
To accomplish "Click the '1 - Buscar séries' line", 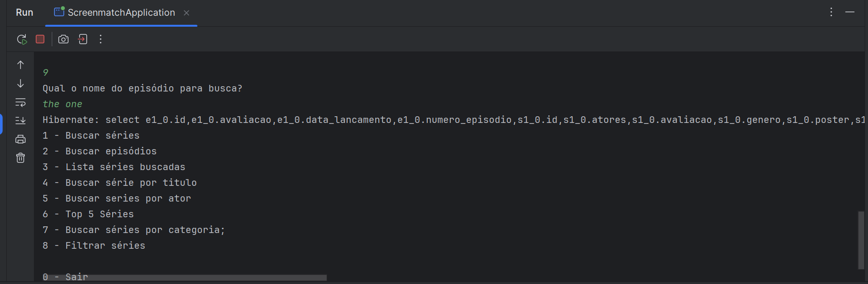I will click(91, 136).
